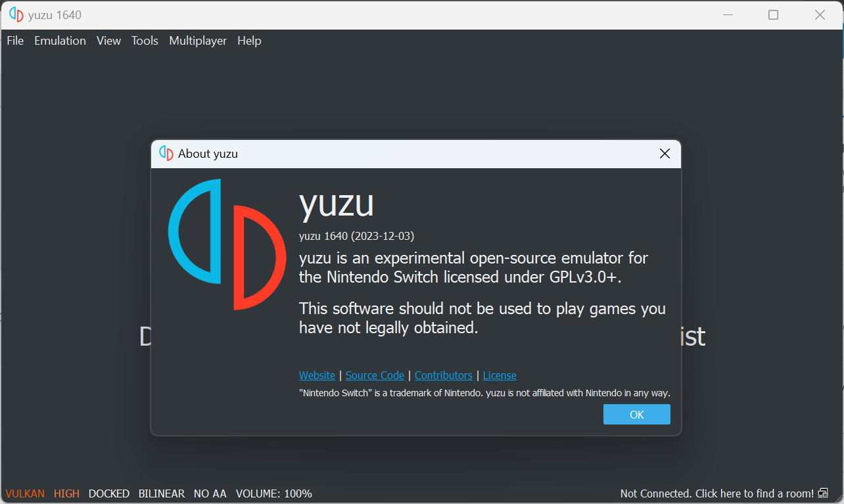The width and height of the screenshot is (844, 504).
Task: Minimize the yuzu main window
Action: pos(727,14)
